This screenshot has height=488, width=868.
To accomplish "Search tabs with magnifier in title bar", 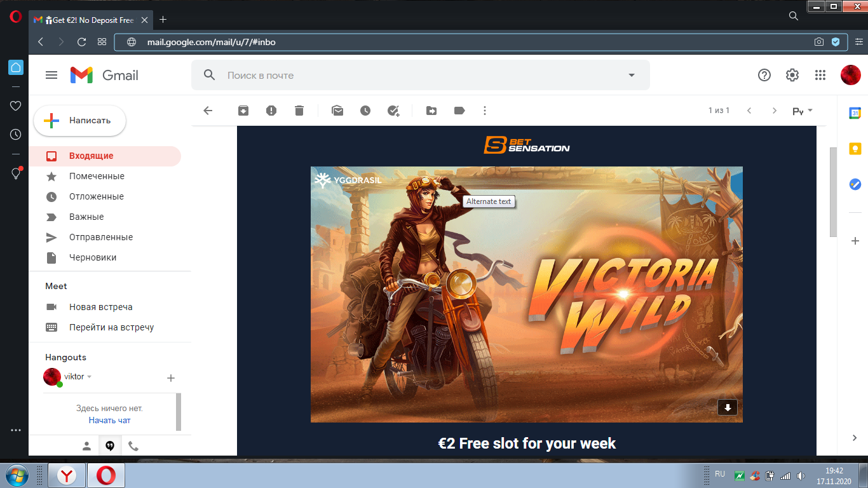I will (794, 16).
